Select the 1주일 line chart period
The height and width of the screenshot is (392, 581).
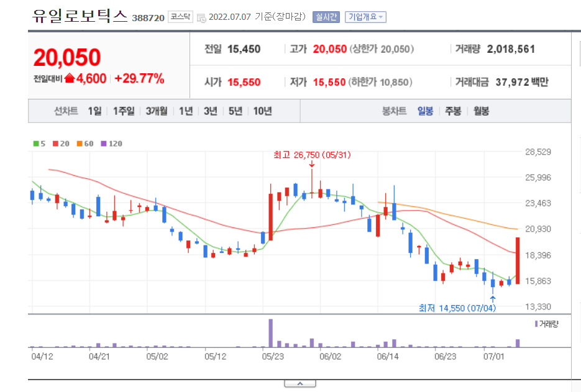[x=124, y=111]
